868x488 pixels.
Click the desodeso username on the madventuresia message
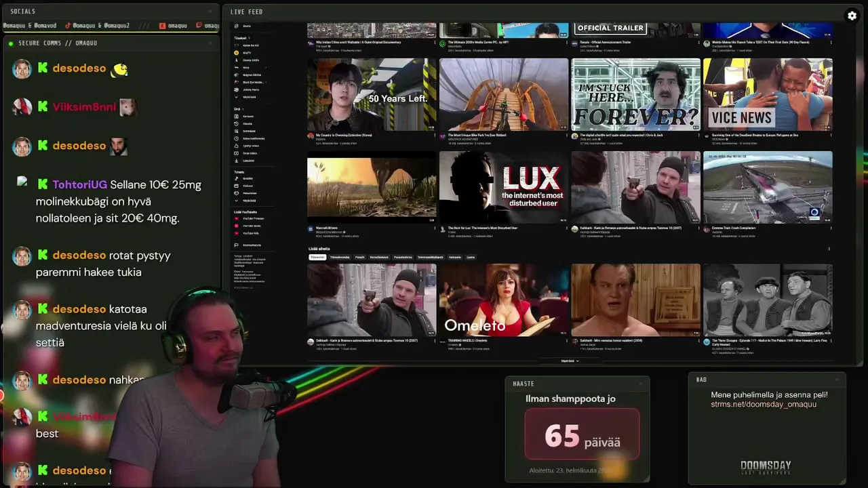[x=79, y=309]
